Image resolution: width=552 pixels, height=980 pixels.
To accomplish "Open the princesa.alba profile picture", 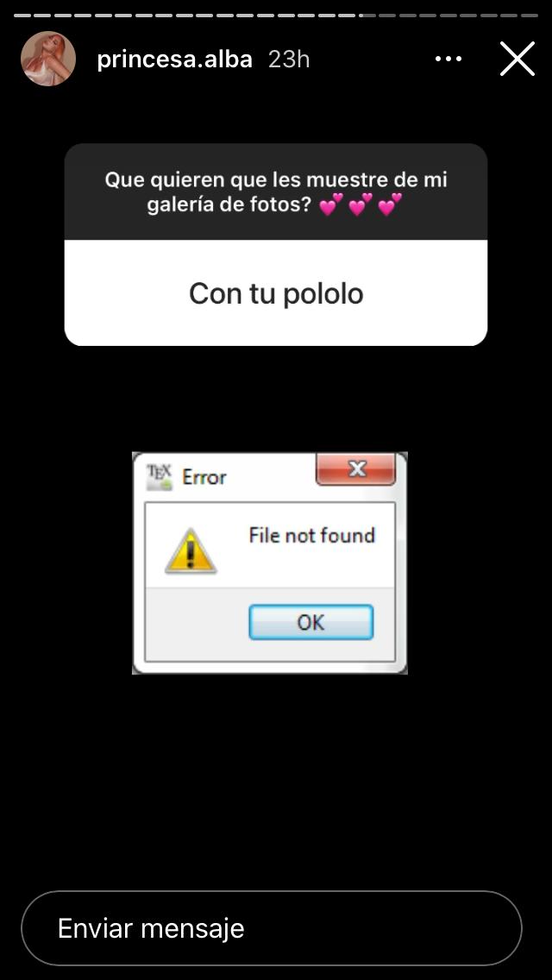I will (x=48, y=59).
